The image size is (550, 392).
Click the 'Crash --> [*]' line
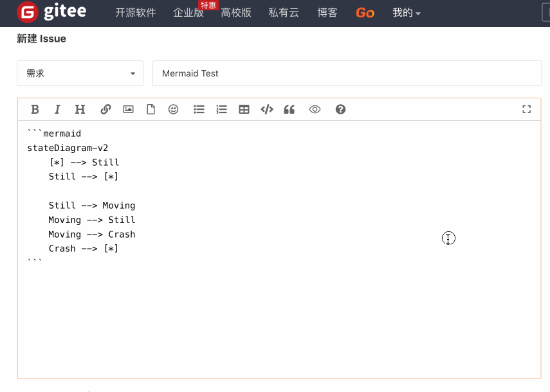84,248
